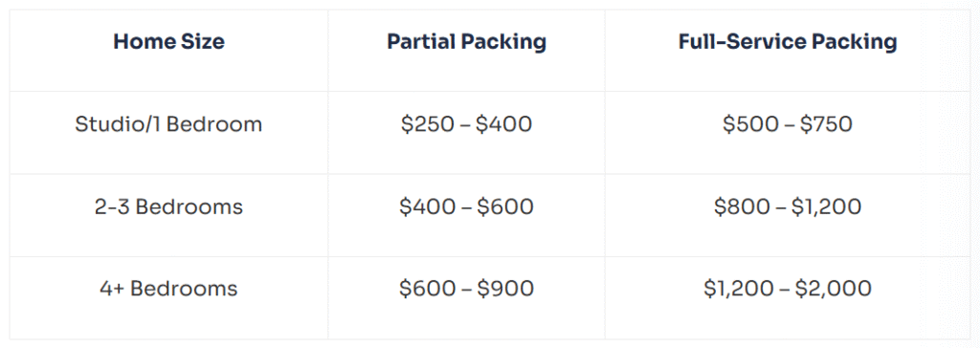
Task: Click the $1,200 amount in 2-3 Bedrooms row
Action: tap(826, 207)
